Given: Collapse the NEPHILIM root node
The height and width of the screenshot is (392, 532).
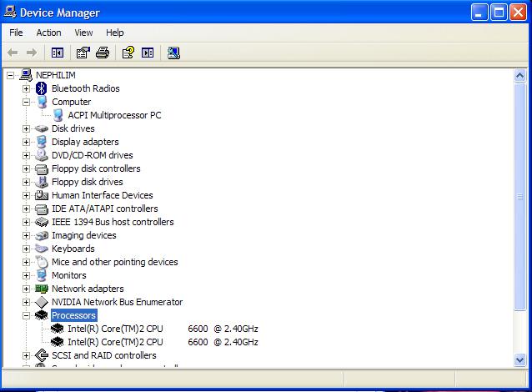Looking at the screenshot, I should point(11,75).
